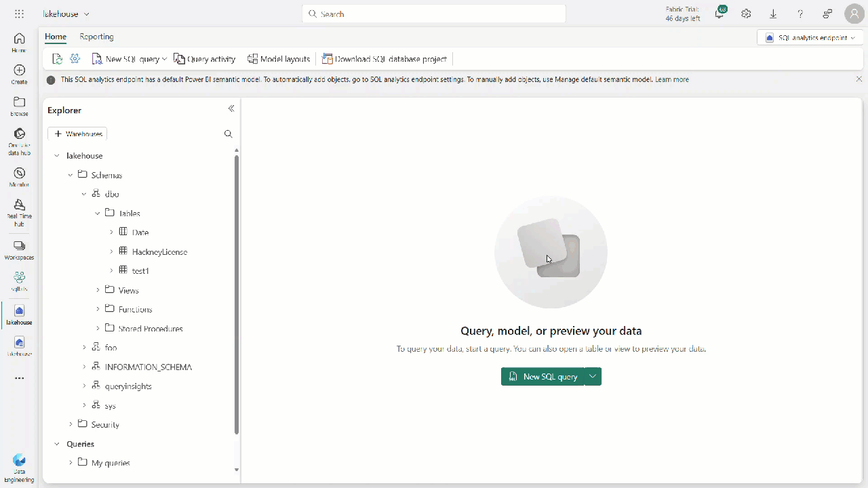Expand the Security folder
Image resolution: width=868 pixels, height=488 pixels.
click(x=71, y=424)
